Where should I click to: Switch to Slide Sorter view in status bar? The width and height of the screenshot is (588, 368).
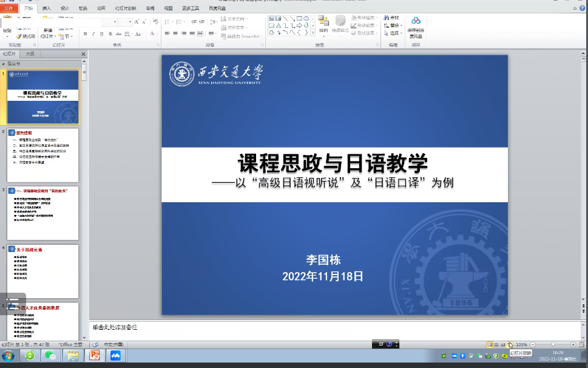click(x=496, y=345)
